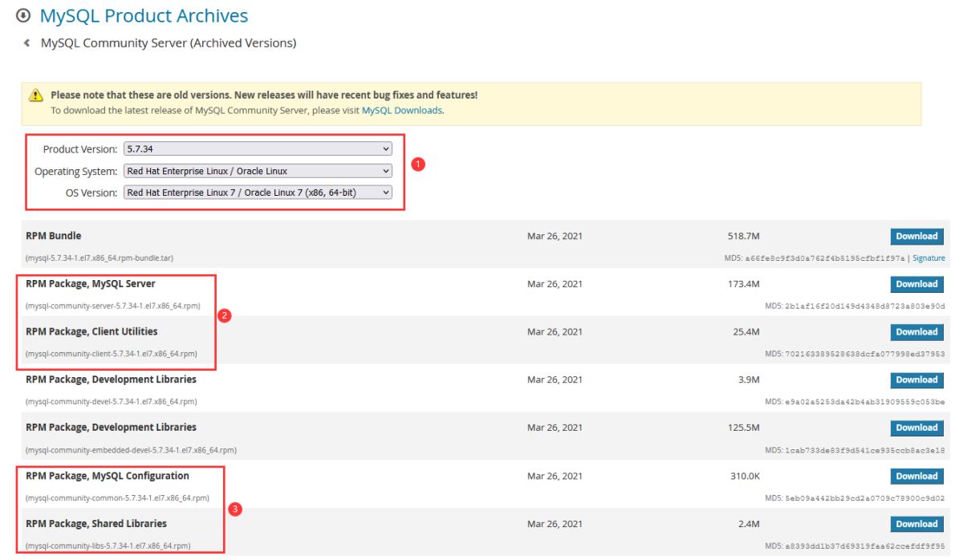The height and width of the screenshot is (560, 963).
Task: Open the OS Version dropdown
Action: pos(258,193)
